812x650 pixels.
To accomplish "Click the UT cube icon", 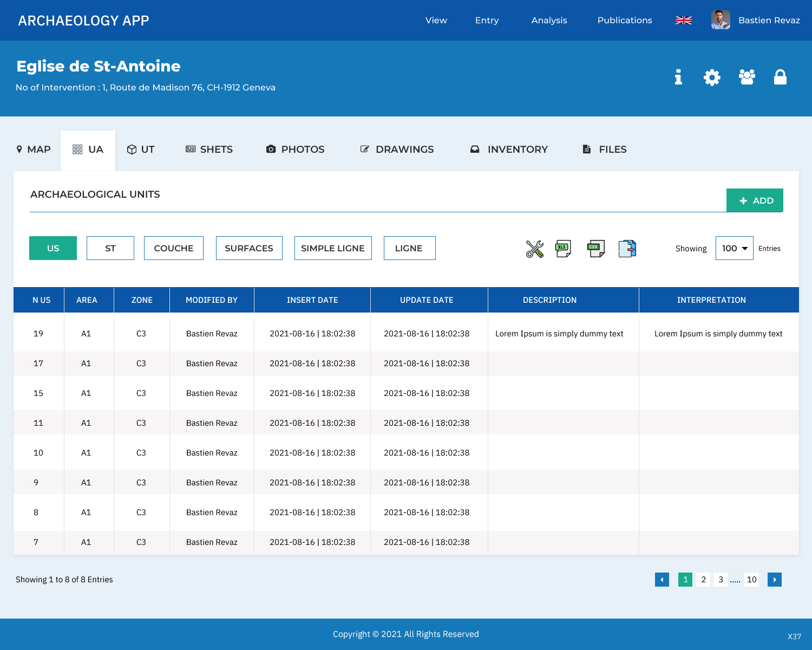I will point(132,149).
